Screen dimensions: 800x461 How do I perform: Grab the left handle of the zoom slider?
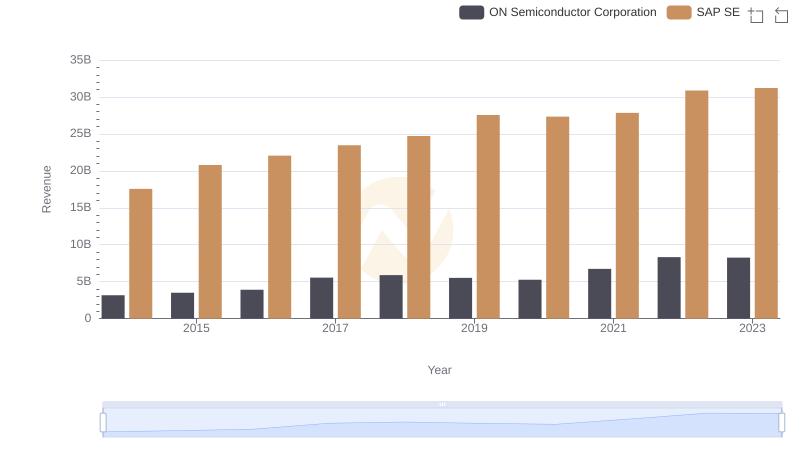[x=103, y=423]
